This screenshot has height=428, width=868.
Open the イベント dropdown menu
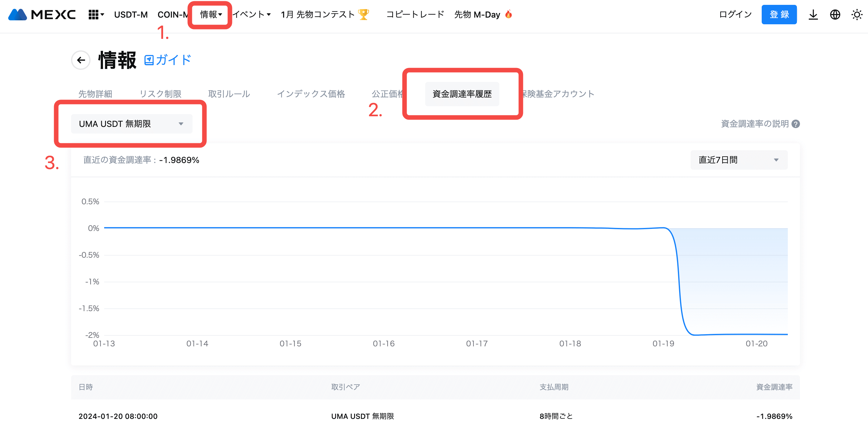[x=251, y=15]
